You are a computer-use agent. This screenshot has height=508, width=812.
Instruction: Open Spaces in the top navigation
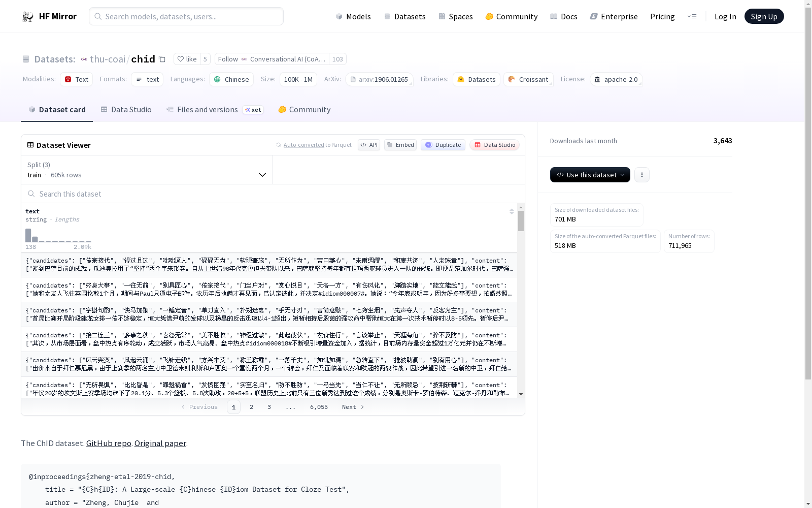point(456,17)
